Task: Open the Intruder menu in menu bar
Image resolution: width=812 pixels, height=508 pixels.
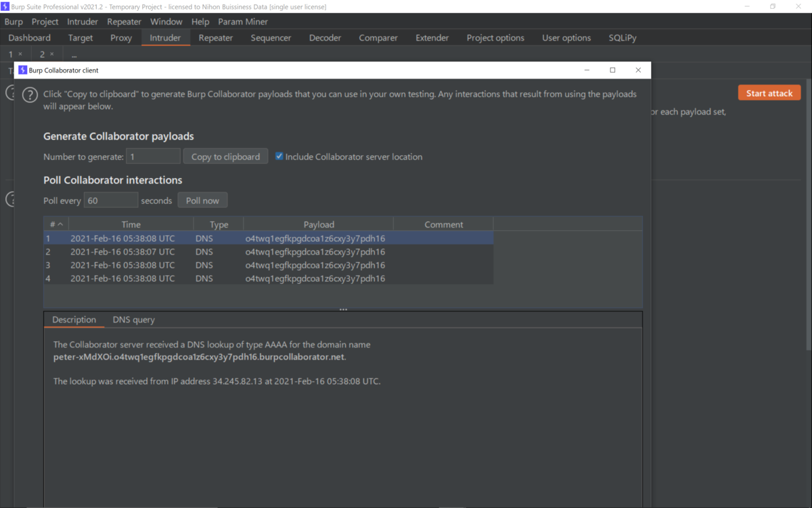Action: (x=83, y=22)
